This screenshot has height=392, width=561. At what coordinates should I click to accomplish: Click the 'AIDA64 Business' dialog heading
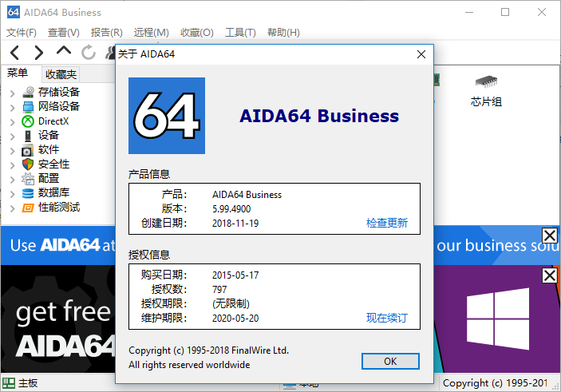[319, 116]
